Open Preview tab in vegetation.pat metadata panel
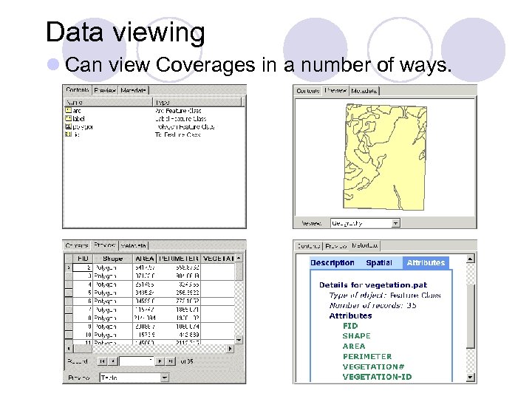This screenshot has width=532, height=399. coord(336,245)
